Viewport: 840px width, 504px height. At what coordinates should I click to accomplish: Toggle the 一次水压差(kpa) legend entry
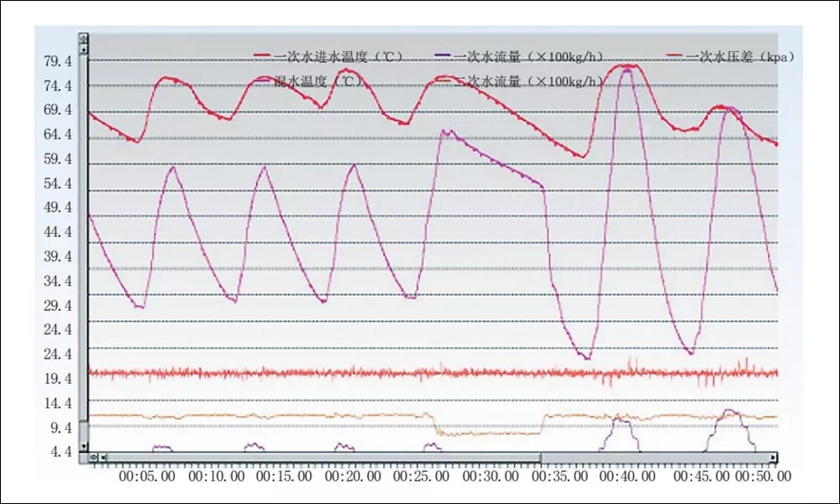point(739,57)
